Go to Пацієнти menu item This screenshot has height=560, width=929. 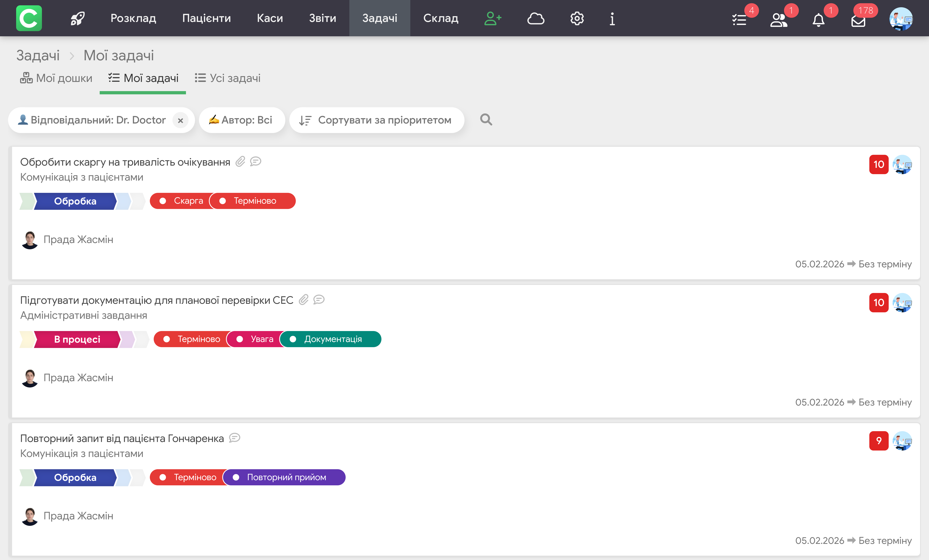point(206,18)
